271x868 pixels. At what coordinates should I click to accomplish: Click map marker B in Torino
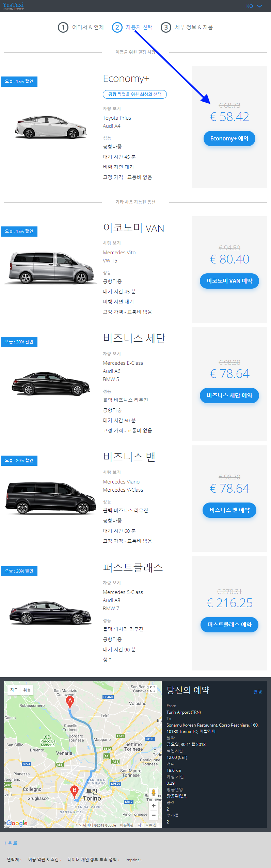(x=75, y=790)
